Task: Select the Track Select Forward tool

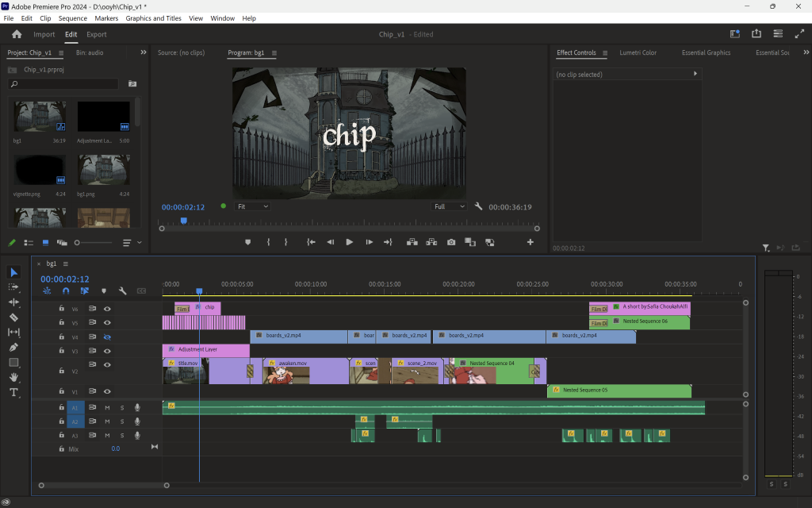Action: [x=14, y=287]
